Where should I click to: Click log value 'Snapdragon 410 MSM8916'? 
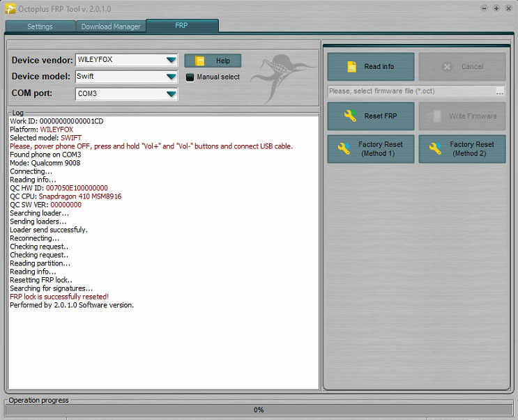80,196
